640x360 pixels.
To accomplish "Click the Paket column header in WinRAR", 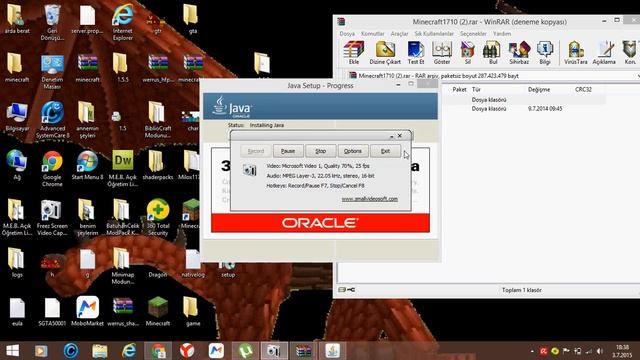I will [x=459, y=89].
